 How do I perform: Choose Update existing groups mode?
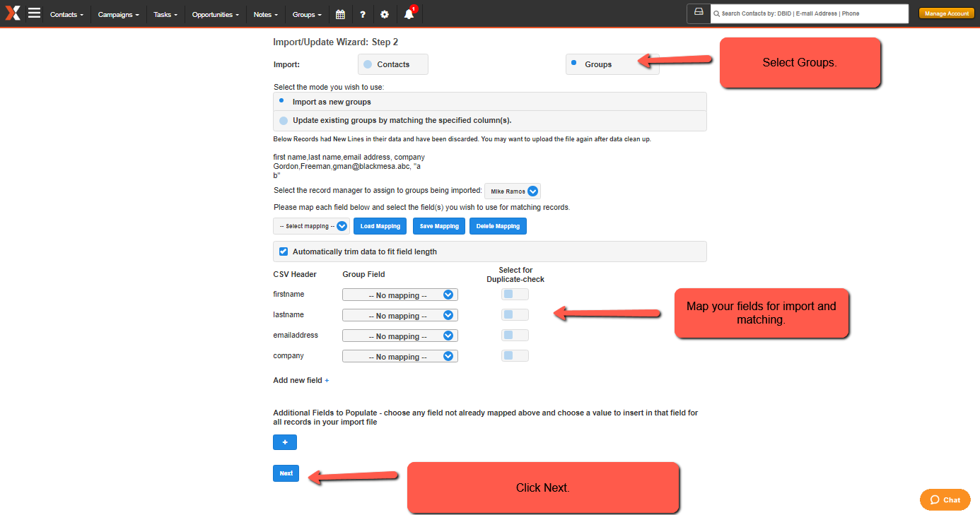pyautogui.click(x=284, y=121)
